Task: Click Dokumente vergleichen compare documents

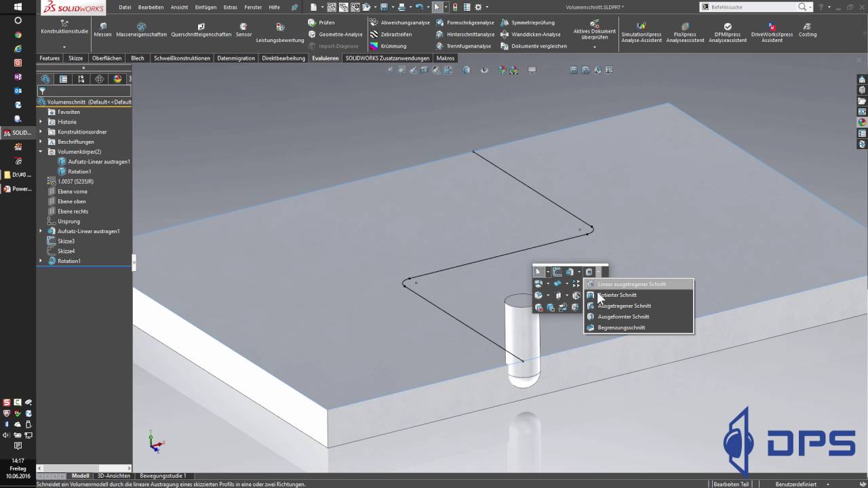Action: coord(534,46)
